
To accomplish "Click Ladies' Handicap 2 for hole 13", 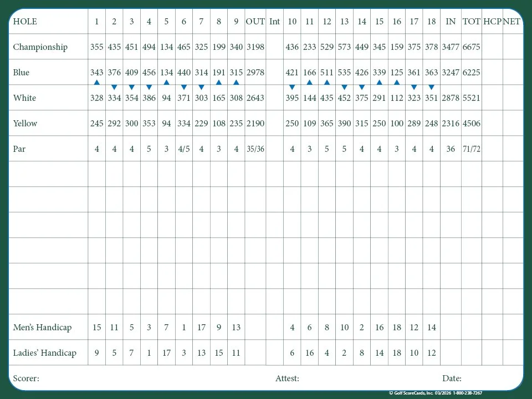I will 344,353.
